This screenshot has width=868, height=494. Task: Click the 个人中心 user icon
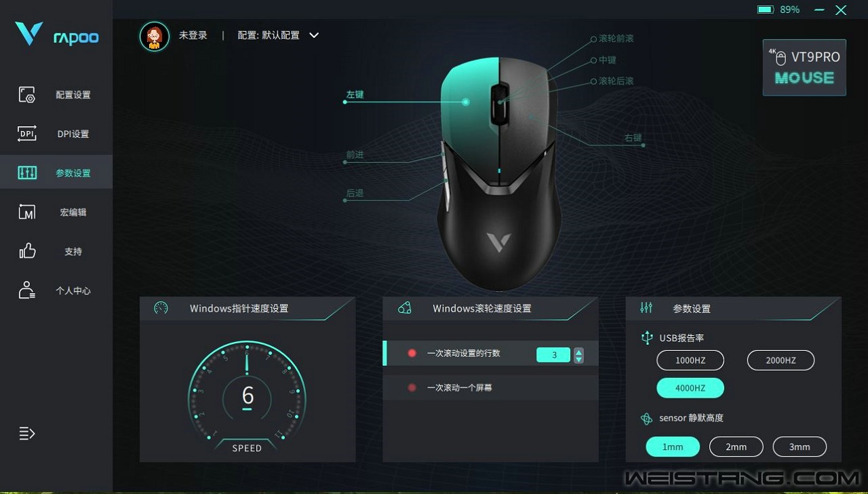tap(27, 290)
